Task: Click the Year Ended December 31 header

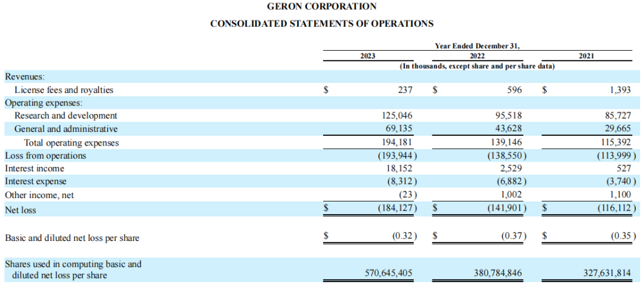Action: 477,47
